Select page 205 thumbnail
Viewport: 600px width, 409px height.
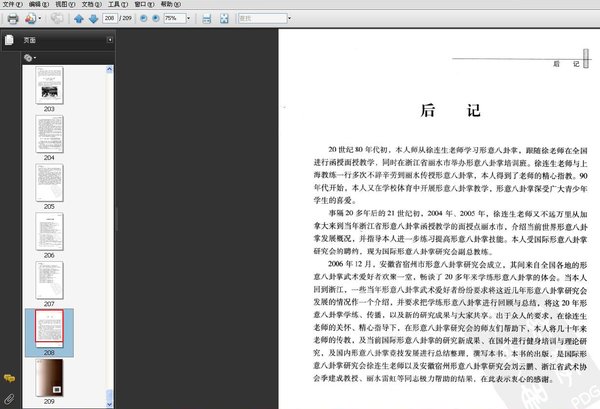tap(49, 183)
